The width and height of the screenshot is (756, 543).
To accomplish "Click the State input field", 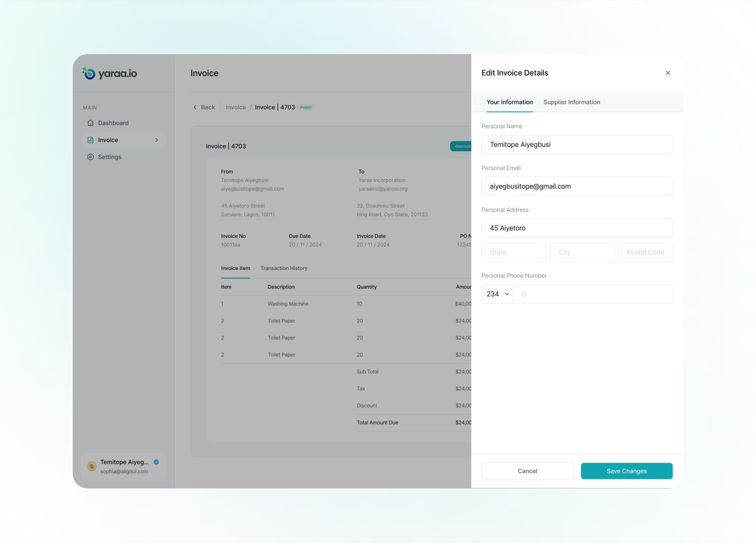I will point(514,252).
